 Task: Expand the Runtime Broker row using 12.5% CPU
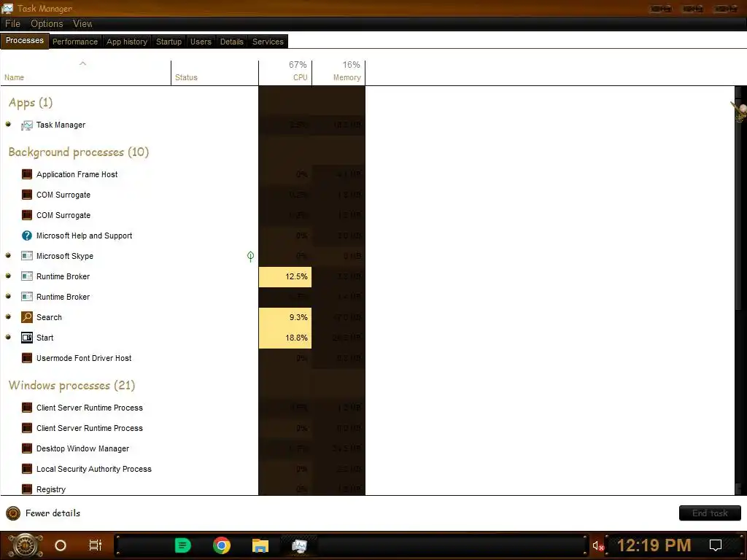[x=8, y=276]
